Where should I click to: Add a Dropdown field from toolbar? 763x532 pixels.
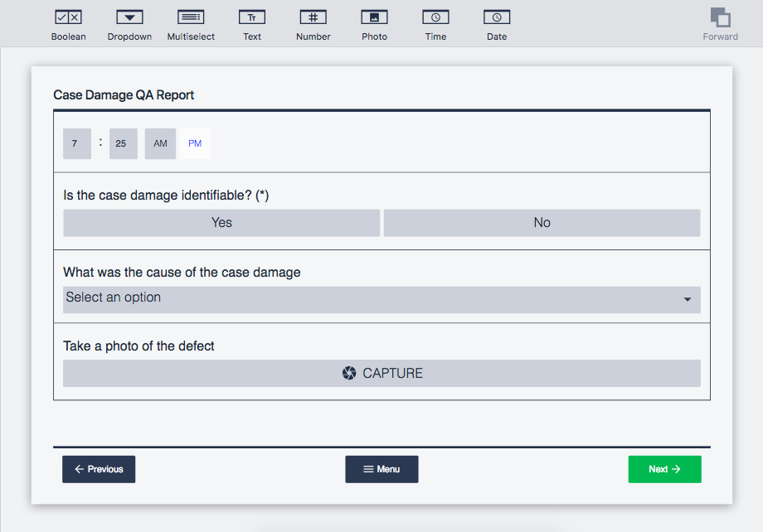point(129,17)
